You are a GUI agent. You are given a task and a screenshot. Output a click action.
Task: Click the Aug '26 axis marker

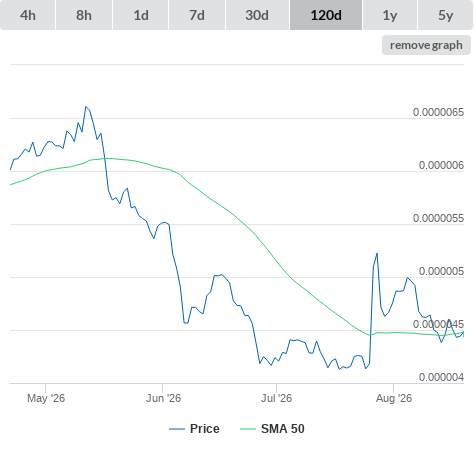tap(394, 398)
